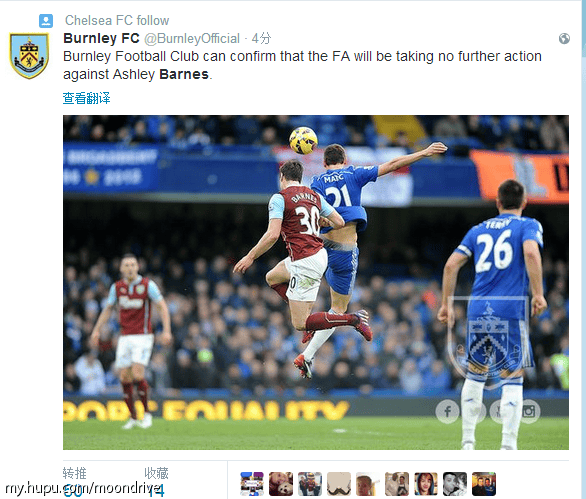586x499 pixels.
Task: Click the black-and-white photo avatar
Action: (455, 484)
